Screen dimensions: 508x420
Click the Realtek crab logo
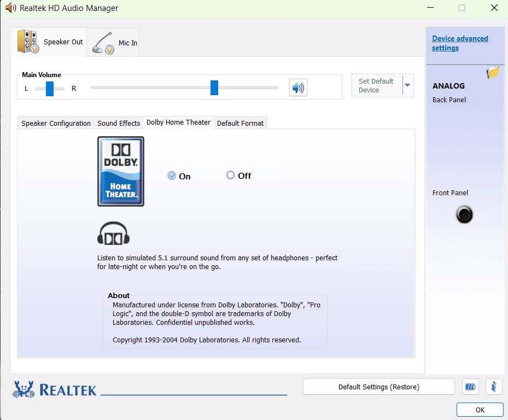pyautogui.click(x=24, y=389)
